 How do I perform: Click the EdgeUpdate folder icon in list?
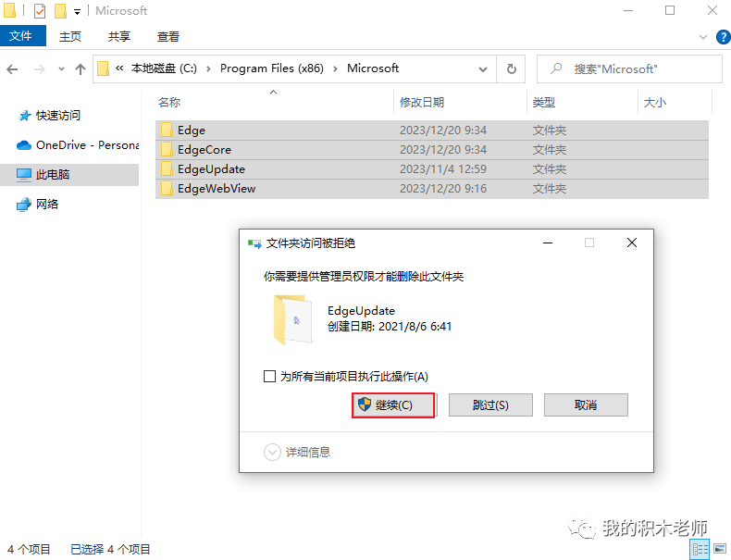(167, 168)
